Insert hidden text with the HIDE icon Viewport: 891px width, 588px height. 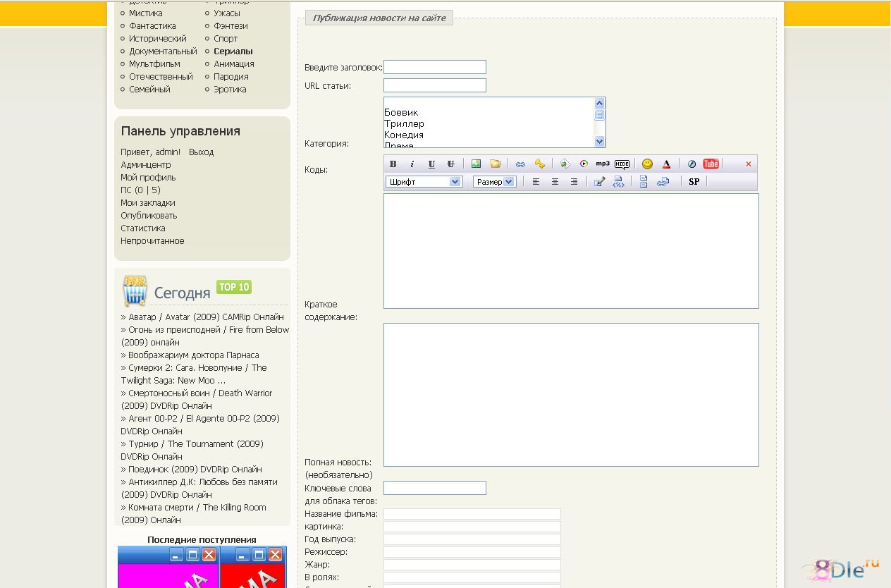coord(622,164)
